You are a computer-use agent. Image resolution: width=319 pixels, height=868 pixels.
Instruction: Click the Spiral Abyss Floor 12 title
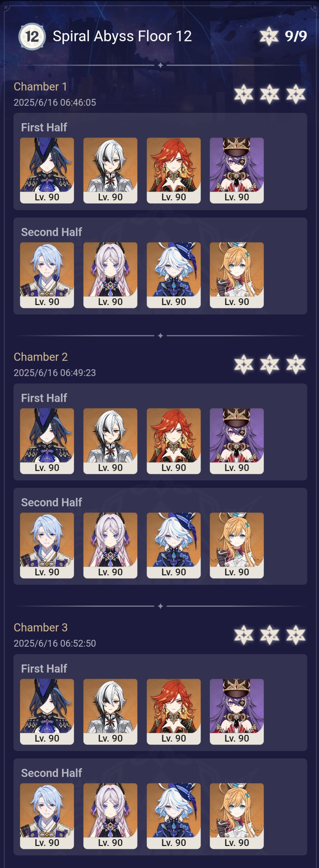pos(122,36)
